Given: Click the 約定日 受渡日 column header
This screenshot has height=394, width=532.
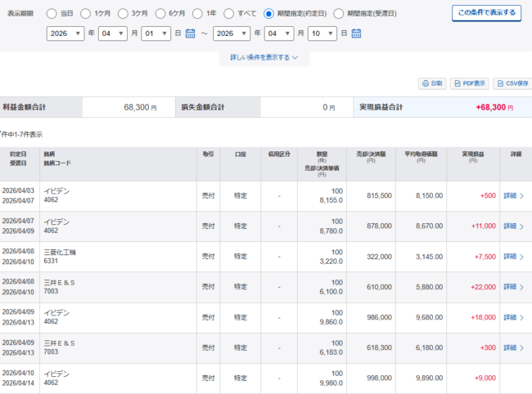Looking at the screenshot, I should (x=18, y=158).
